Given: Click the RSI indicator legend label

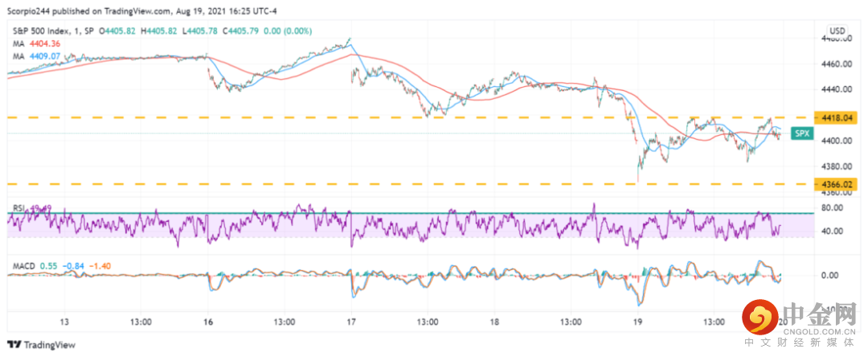Looking at the screenshot, I should coord(18,208).
